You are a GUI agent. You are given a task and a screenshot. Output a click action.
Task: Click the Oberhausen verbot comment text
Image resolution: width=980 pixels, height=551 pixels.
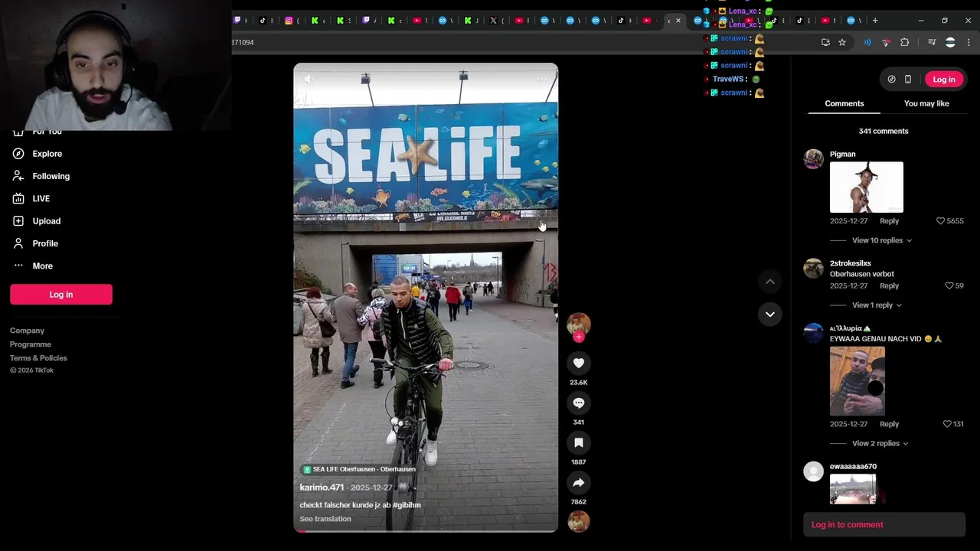click(x=862, y=274)
